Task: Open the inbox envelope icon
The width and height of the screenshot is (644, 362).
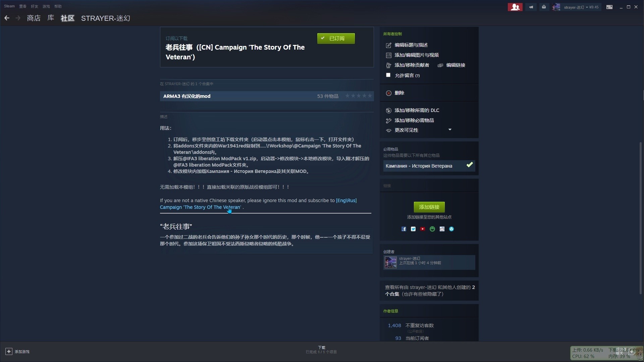Action: coord(544,7)
